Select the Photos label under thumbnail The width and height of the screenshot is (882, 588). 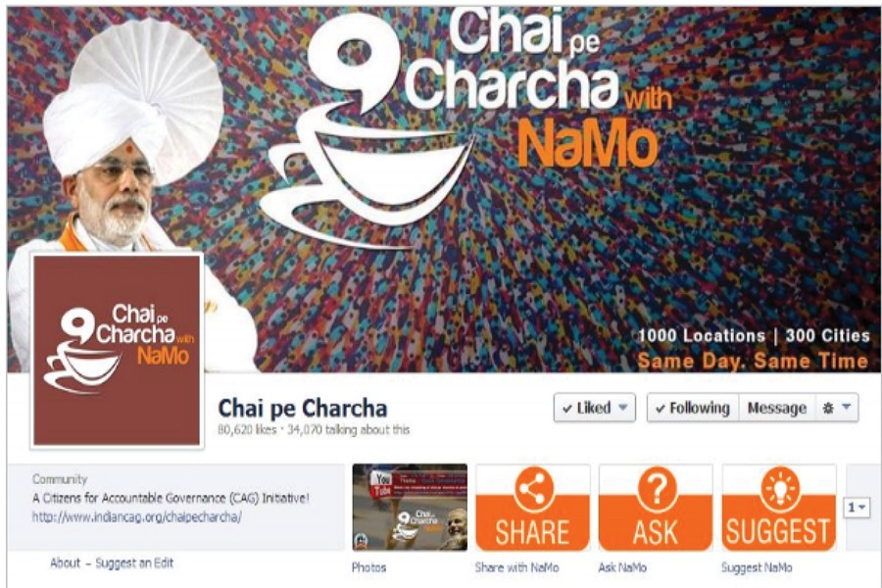[369, 567]
